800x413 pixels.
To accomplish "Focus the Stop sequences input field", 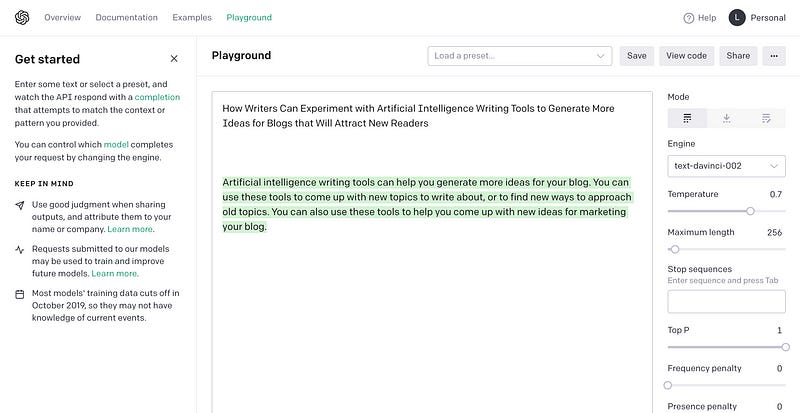I will pos(727,302).
